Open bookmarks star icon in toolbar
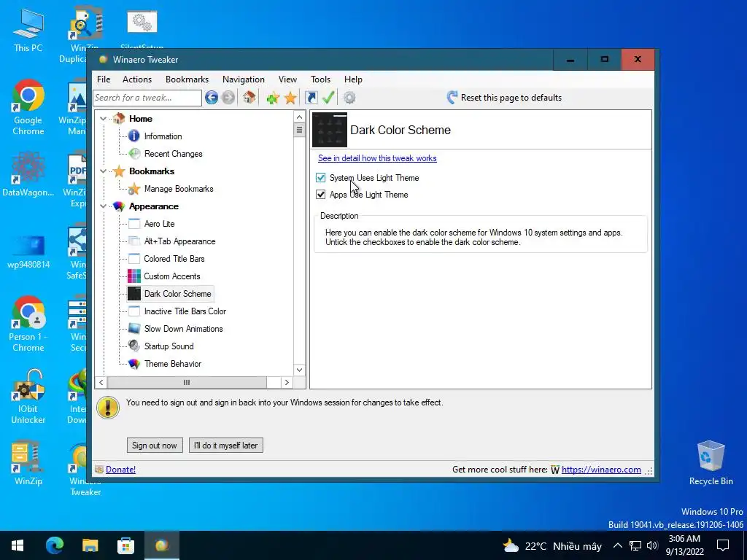747x560 pixels. click(290, 98)
